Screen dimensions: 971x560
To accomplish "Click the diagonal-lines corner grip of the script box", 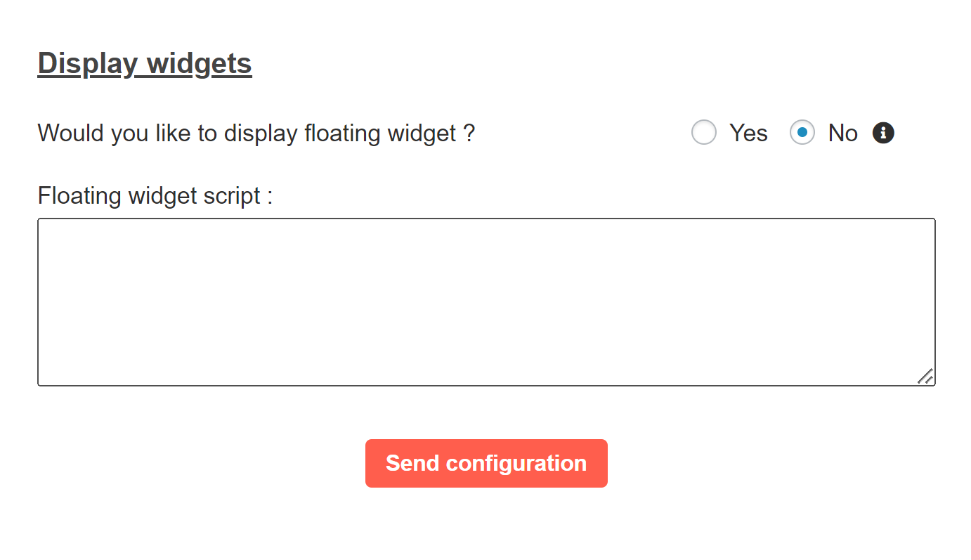I will click(925, 376).
